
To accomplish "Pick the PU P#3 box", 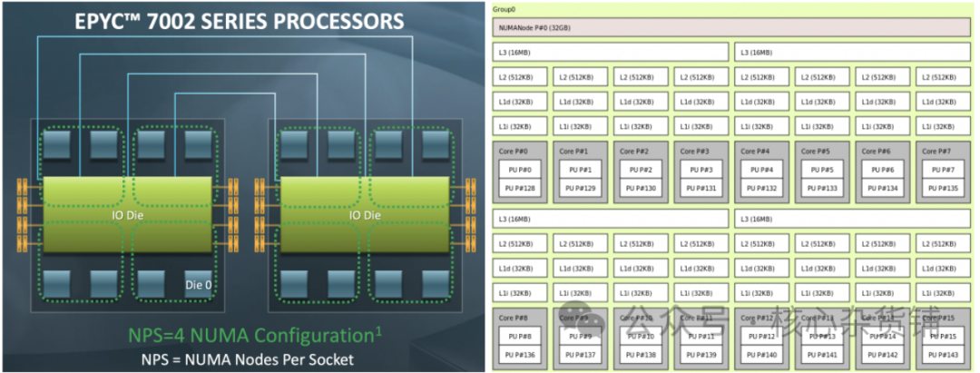I will [x=701, y=170].
